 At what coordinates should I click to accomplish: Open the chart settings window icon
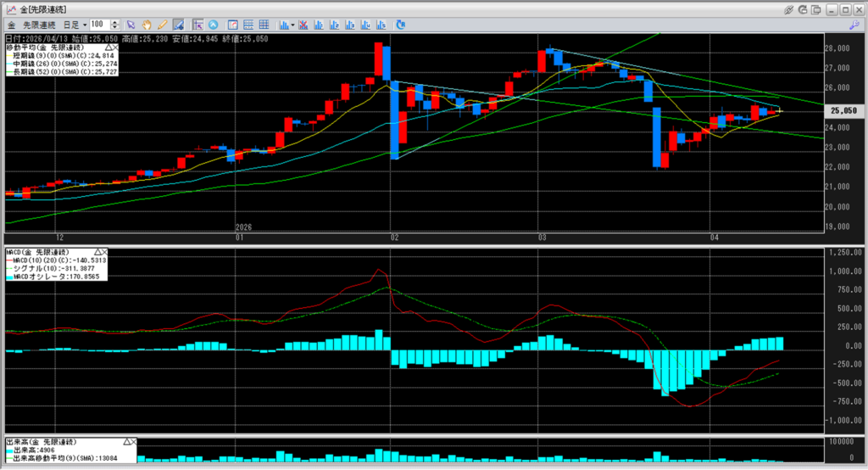point(233,25)
